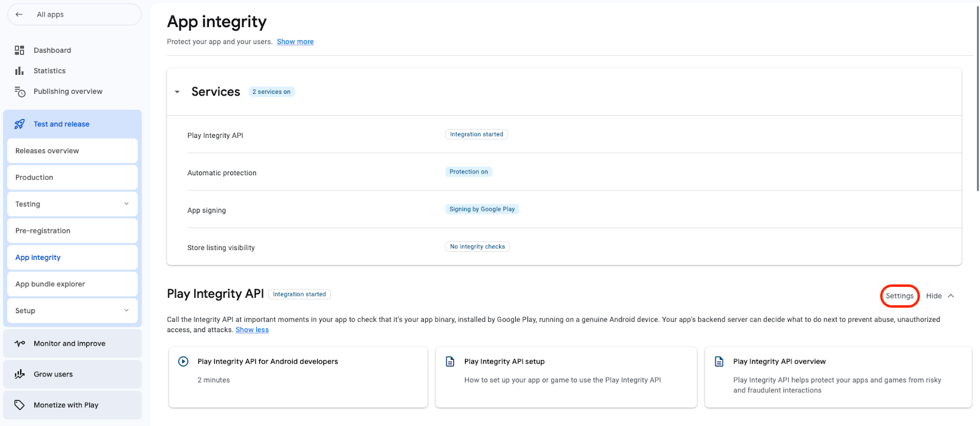Click the Monitor and improve pulse icon

[20, 343]
